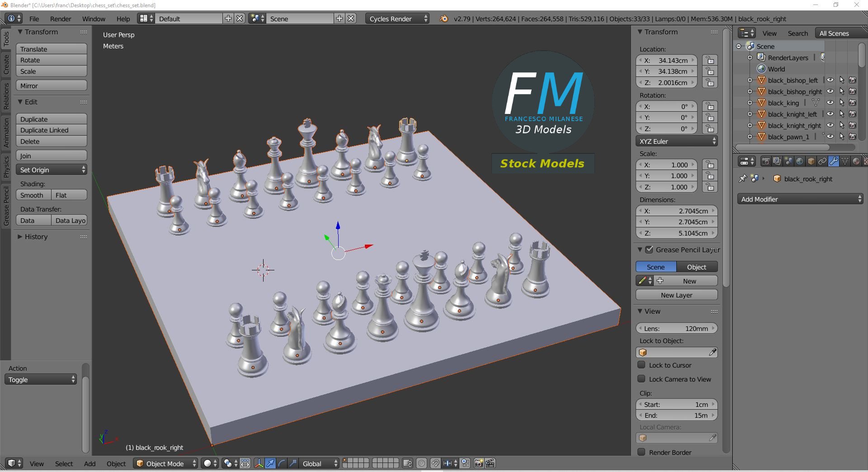Hide black_bishop_left with its eye toggle
The height and width of the screenshot is (472, 868).
831,80
